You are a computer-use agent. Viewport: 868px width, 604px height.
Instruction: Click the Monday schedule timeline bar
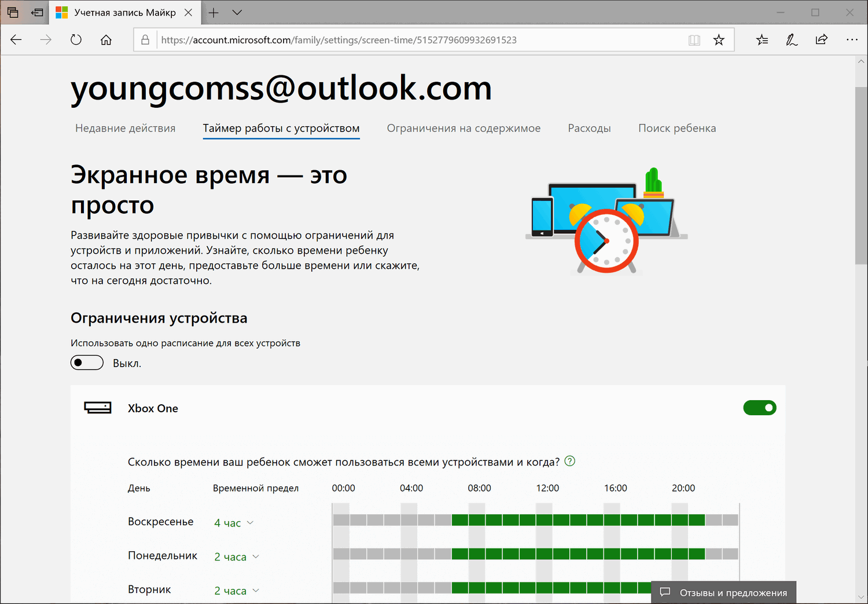536,554
